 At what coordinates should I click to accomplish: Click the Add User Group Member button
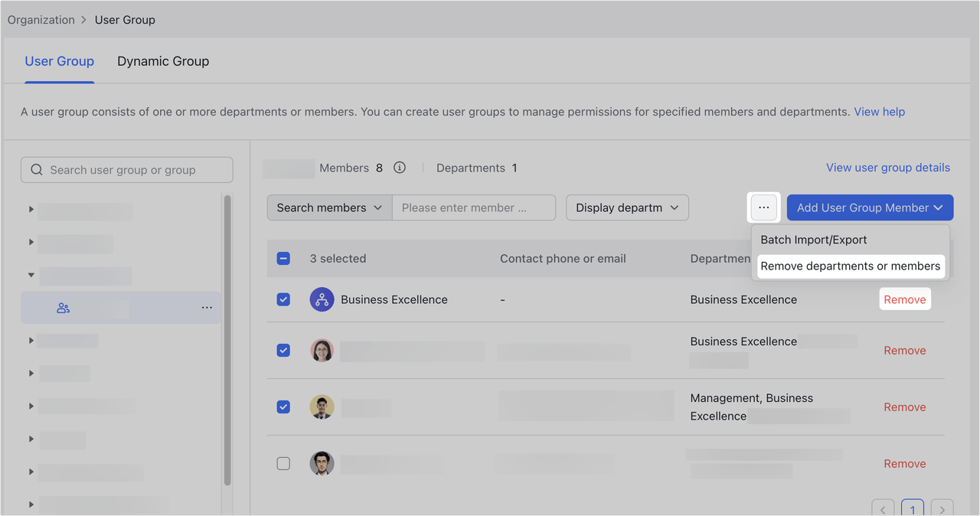click(870, 207)
